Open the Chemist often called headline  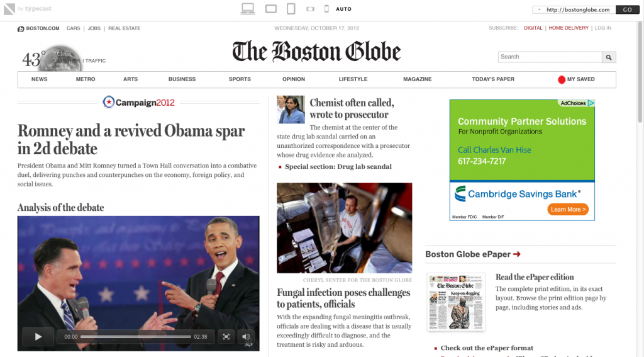pyautogui.click(x=352, y=108)
